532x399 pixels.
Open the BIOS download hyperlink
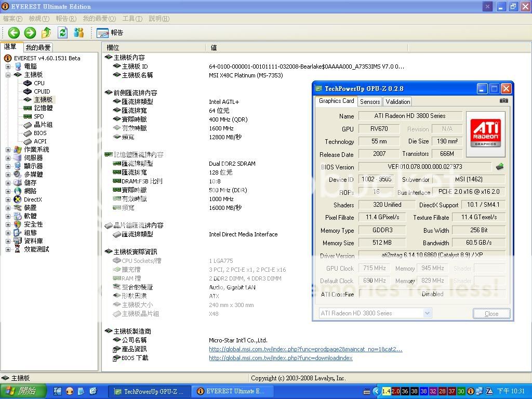coord(281,358)
